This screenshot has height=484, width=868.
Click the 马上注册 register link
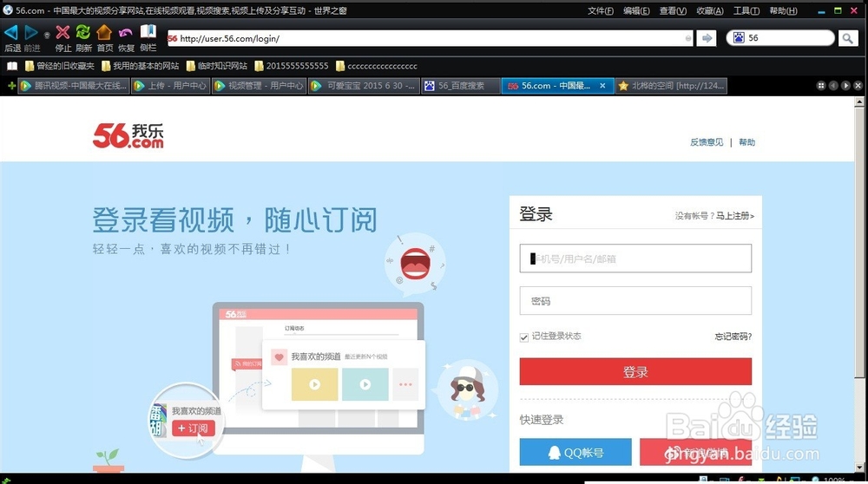pyautogui.click(x=734, y=216)
